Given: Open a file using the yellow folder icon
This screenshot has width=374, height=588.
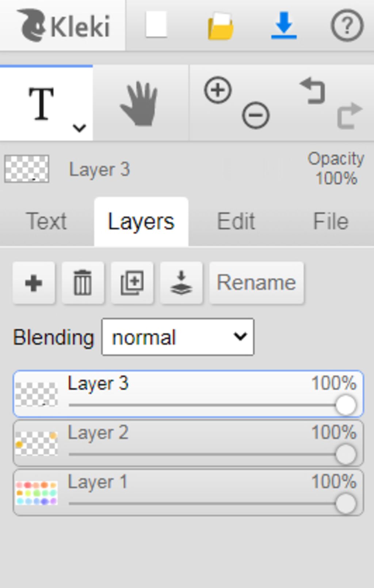Looking at the screenshot, I should 220,26.
